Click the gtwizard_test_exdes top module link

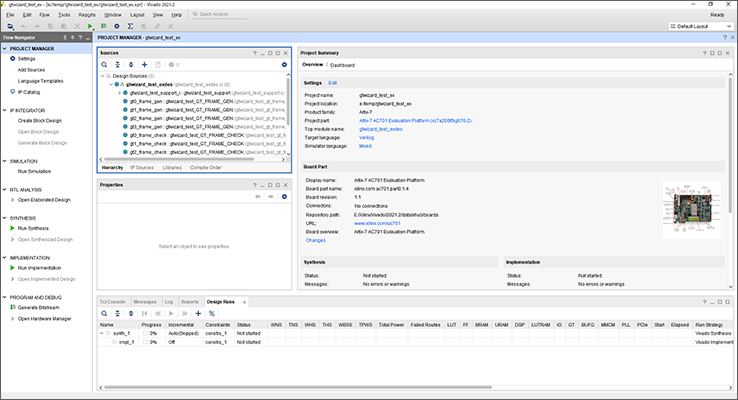pos(381,129)
